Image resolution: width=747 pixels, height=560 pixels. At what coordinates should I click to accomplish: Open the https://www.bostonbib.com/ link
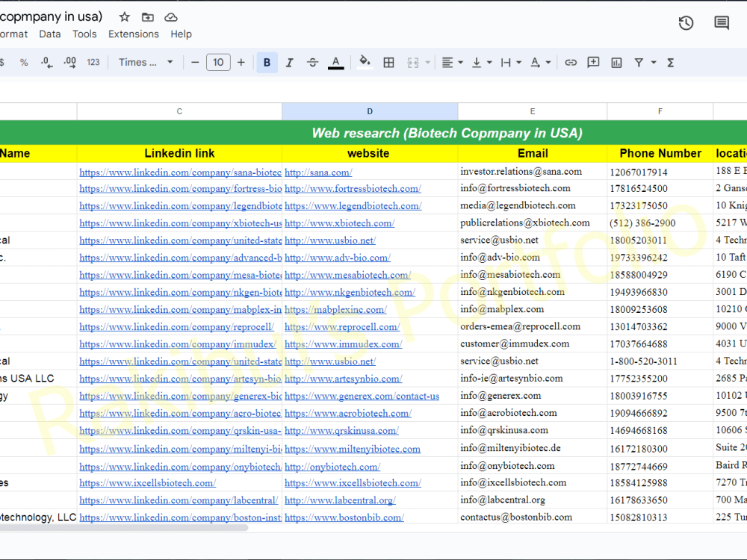[x=344, y=517]
